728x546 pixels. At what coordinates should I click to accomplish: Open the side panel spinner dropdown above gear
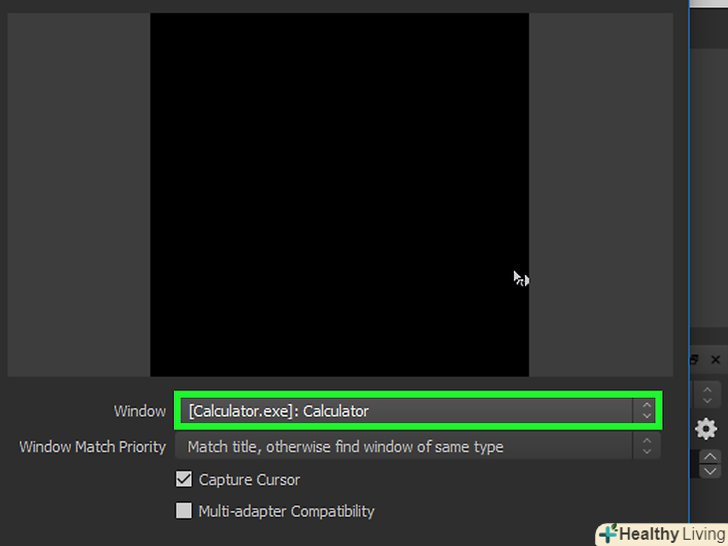tap(707, 394)
